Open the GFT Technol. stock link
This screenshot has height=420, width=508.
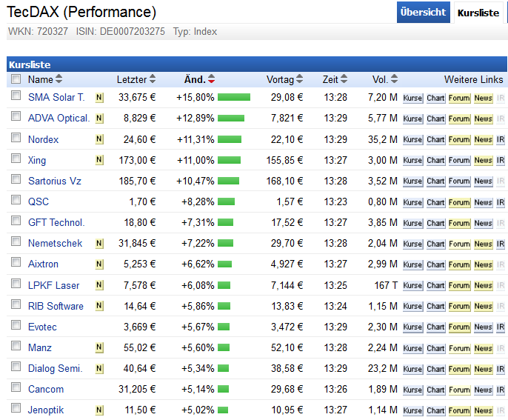56,223
